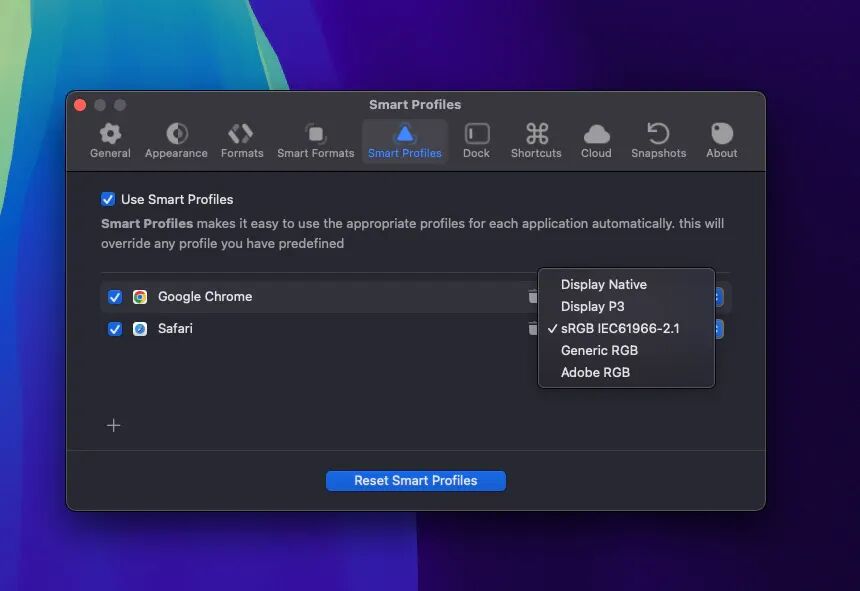860x591 pixels.
Task: Click the Google Chrome app icon
Action: (x=140, y=297)
